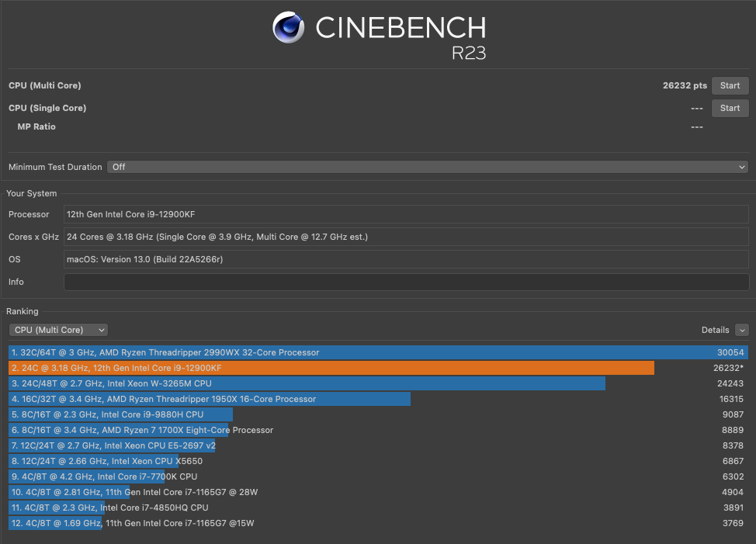Image resolution: width=756 pixels, height=544 pixels.
Task: Select the orange Core i9-12900KF ranking bar
Action: (331, 368)
